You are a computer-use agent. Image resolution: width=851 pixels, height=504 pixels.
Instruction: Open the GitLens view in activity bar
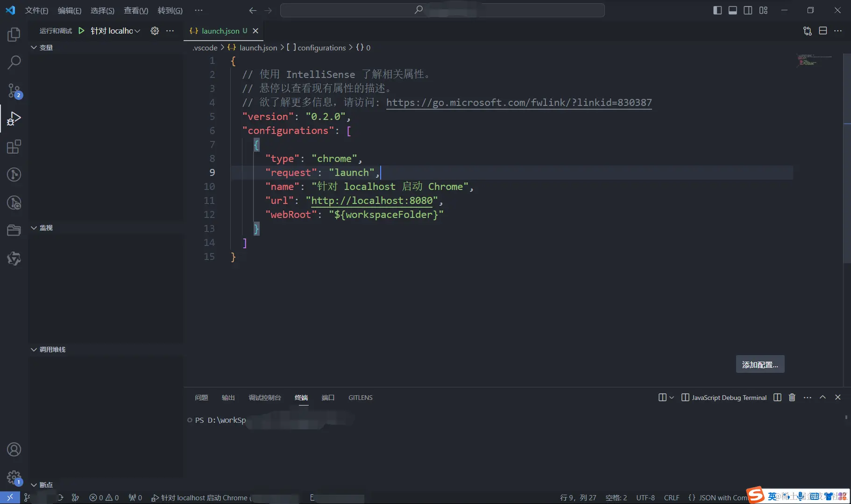[x=14, y=175]
